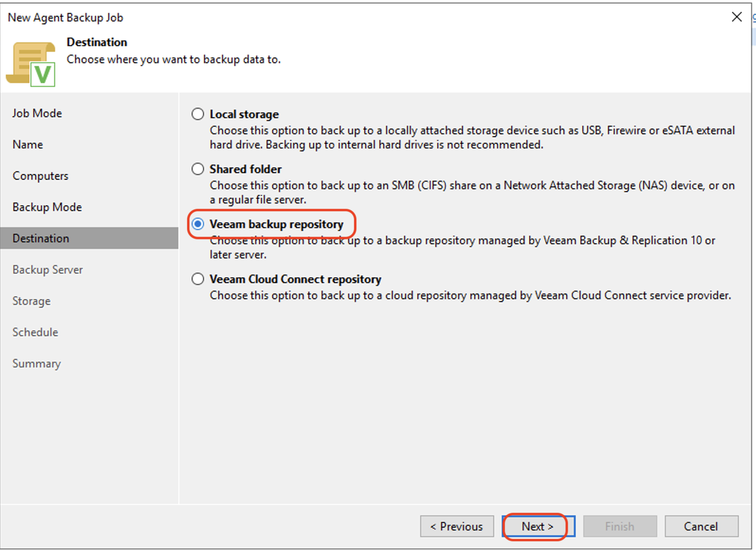
Task: Click the Veeam scroll wizard icon
Action: pos(31,64)
